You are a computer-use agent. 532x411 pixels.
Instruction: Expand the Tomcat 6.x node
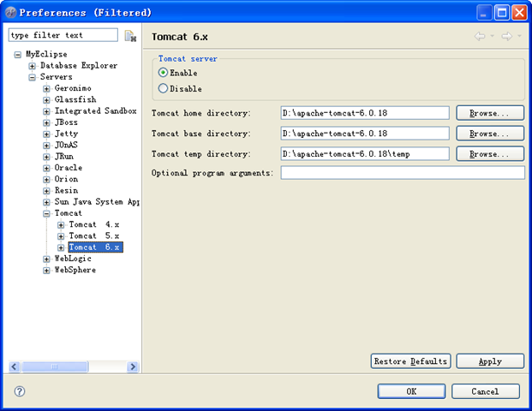[x=61, y=247]
